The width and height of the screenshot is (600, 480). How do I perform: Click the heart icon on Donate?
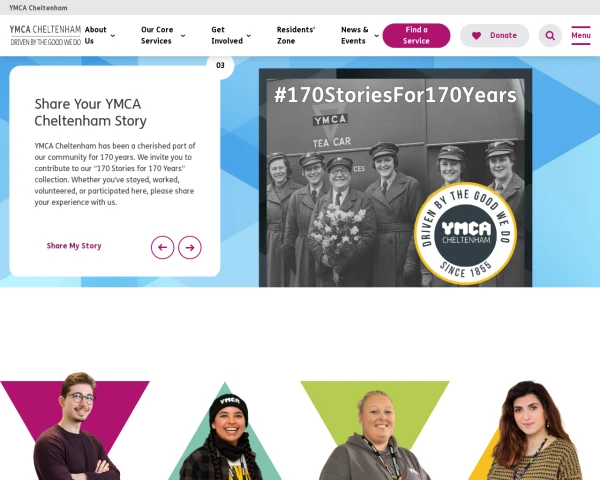pyautogui.click(x=476, y=36)
